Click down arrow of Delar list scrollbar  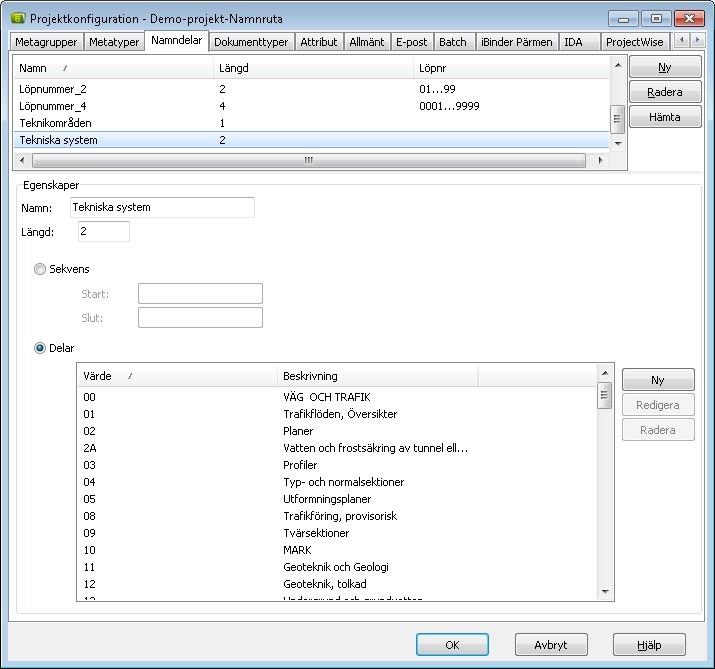coord(605,591)
